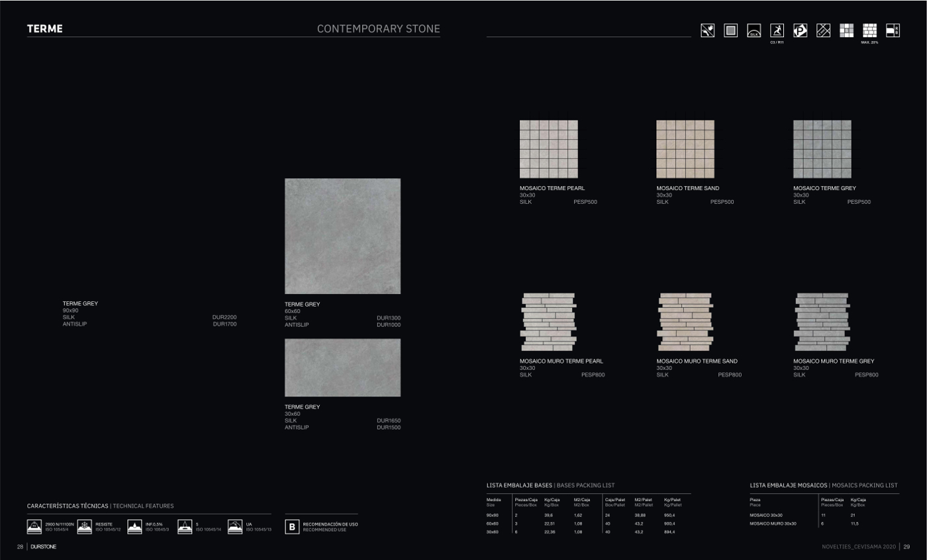Viewport: 927px width, 560px height.
Task: Click the C3 / R11 label
Action: (777, 42)
